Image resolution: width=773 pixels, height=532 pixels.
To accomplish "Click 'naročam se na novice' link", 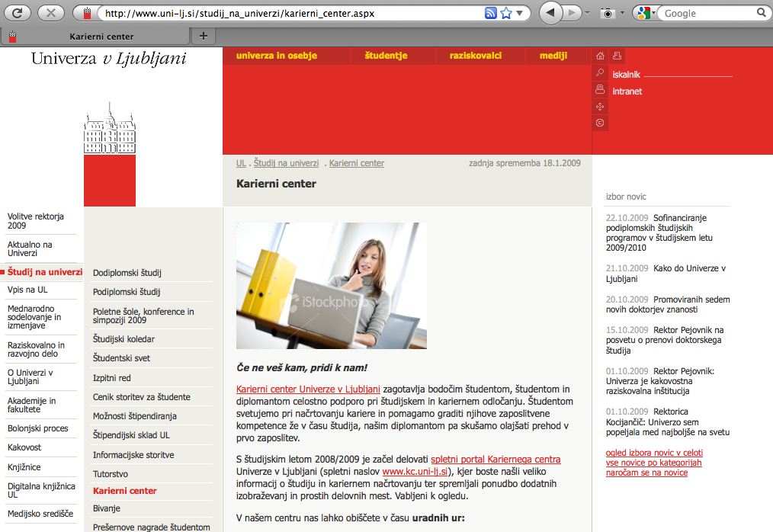I will (x=646, y=473).
